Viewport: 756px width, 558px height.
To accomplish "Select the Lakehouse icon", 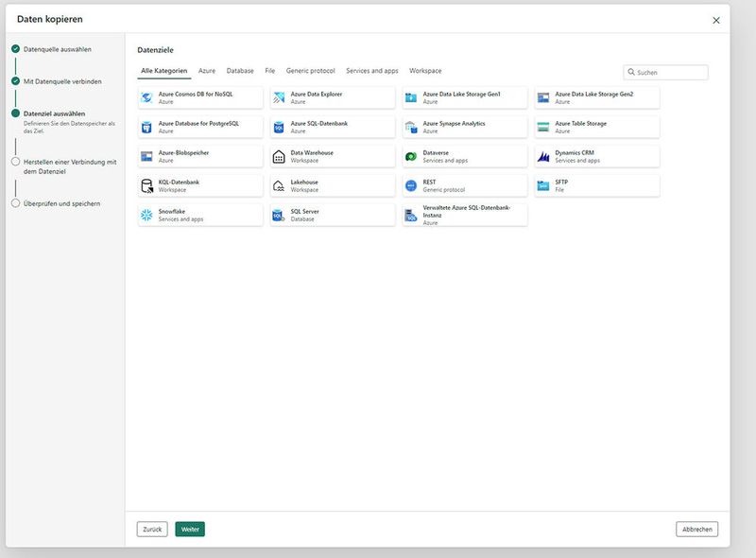I will [x=279, y=185].
